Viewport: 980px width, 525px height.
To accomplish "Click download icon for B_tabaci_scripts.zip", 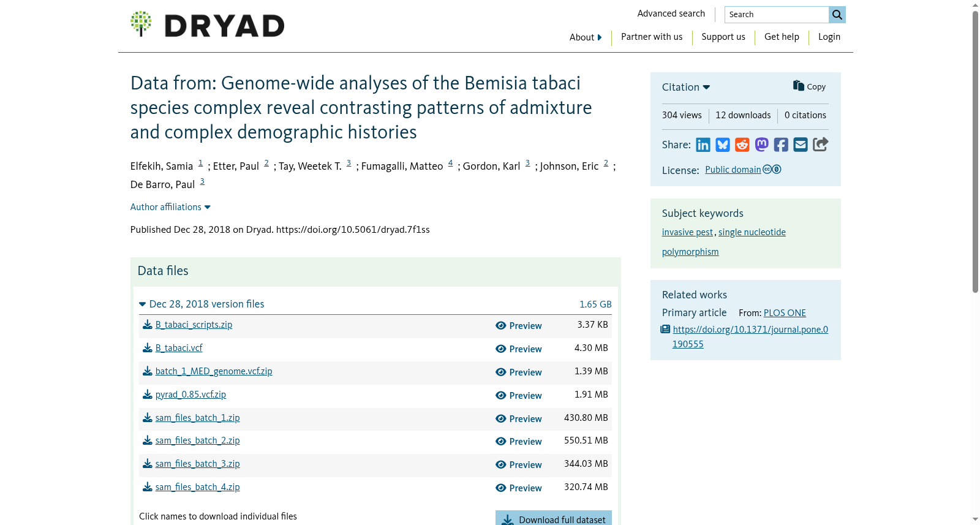I will pos(148,325).
